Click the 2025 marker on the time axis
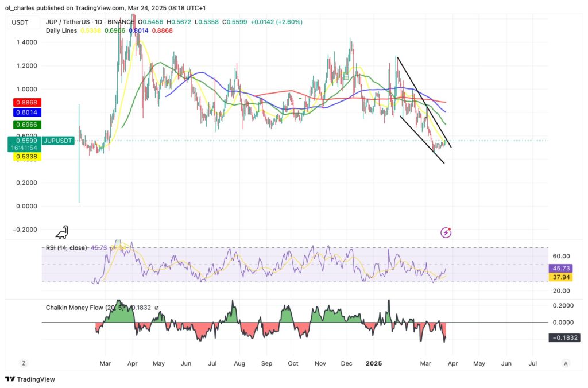Image resolution: width=588 pixels, height=388 pixels. point(374,363)
